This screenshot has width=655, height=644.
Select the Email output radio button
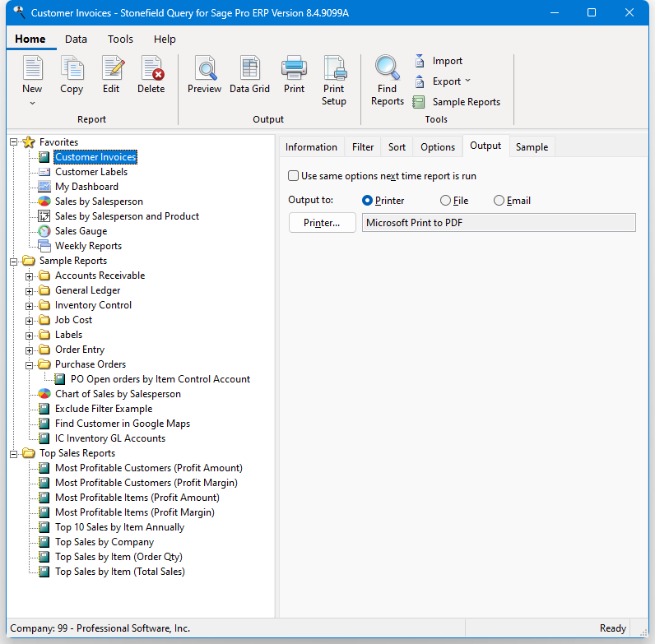pos(499,201)
